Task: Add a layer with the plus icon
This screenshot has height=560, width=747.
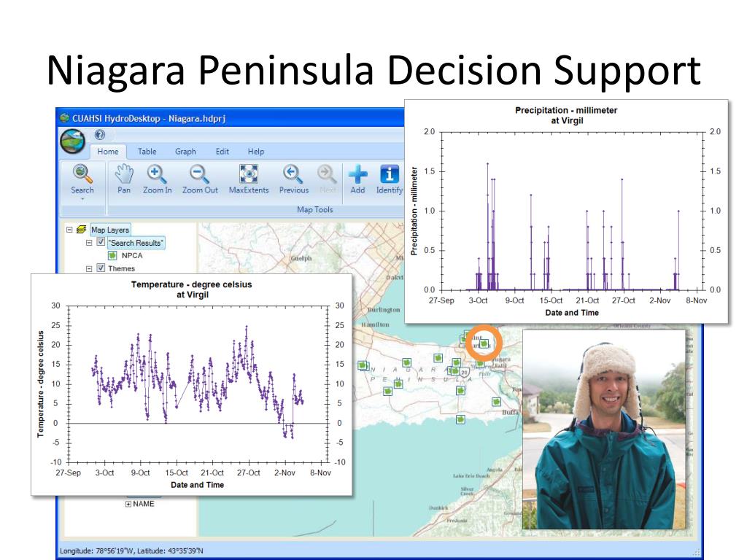Action: click(x=357, y=179)
